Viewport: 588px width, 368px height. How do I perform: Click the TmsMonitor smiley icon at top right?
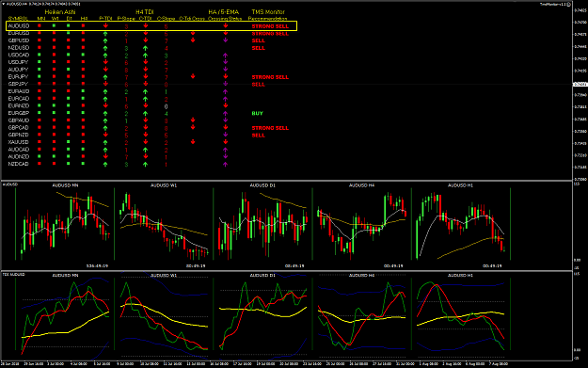[568, 4]
